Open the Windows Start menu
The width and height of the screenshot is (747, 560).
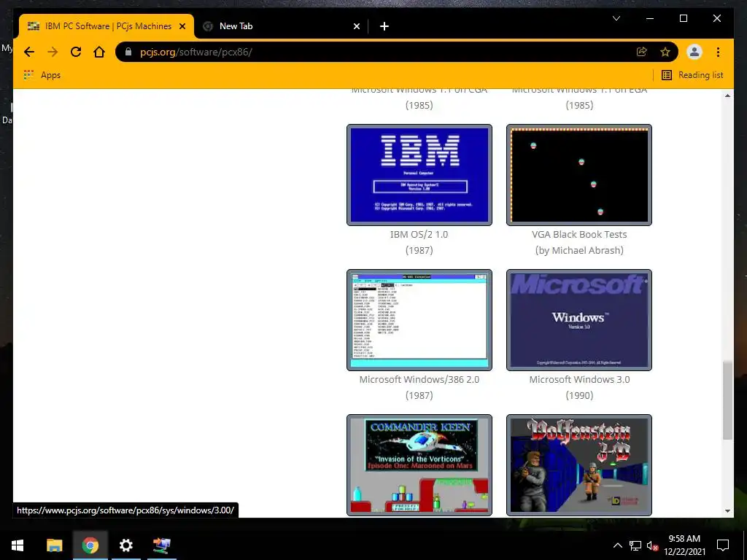[x=18, y=545]
